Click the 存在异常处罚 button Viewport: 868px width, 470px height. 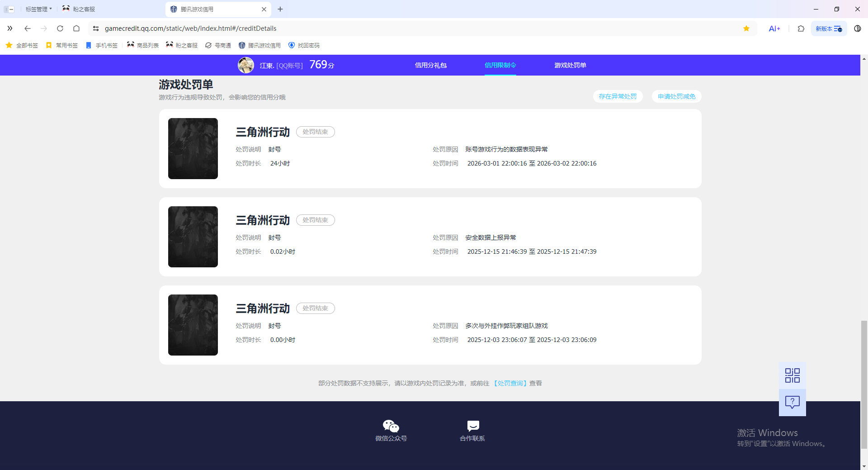click(618, 96)
